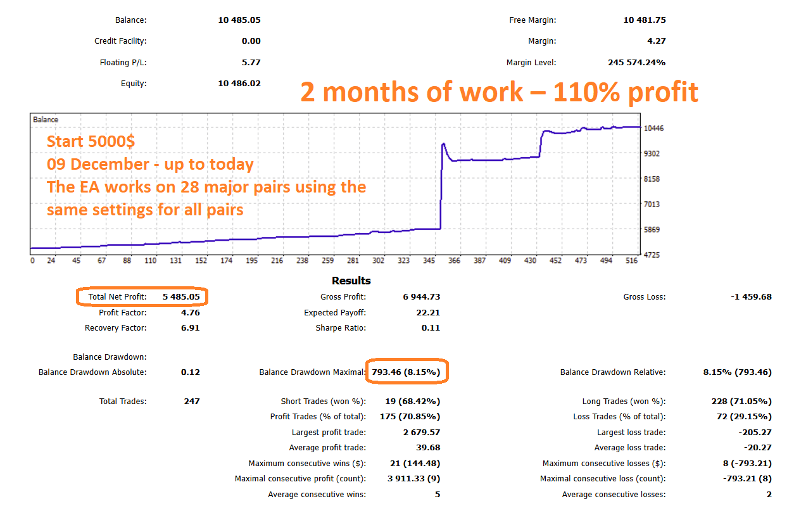Click the Margin Level value 245 574.24%

tap(636, 63)
